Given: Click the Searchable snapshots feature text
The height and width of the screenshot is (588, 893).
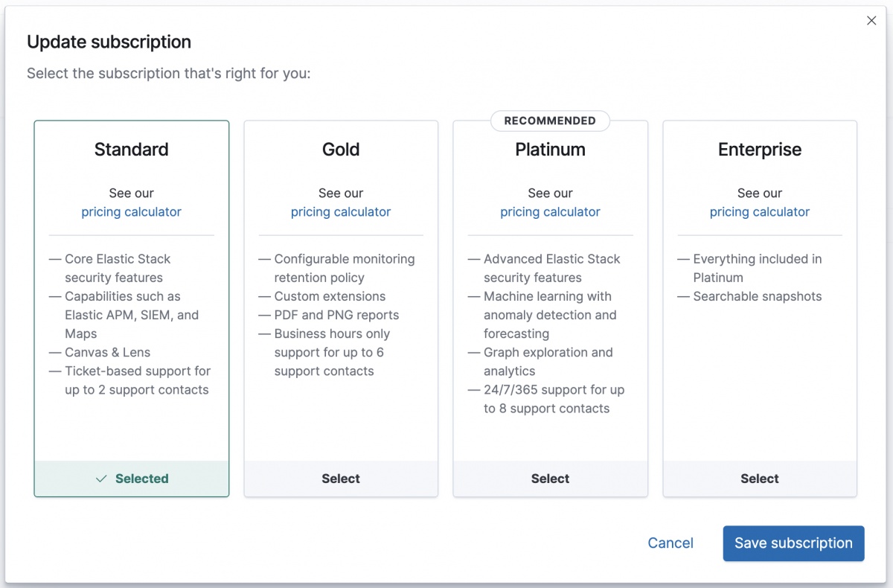Looking at the screenshot, I should [757, 296].
